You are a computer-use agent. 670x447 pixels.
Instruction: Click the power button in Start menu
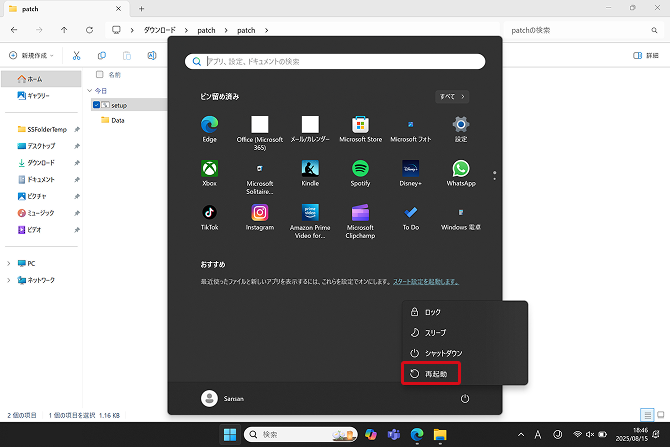(x=464, y=399)
